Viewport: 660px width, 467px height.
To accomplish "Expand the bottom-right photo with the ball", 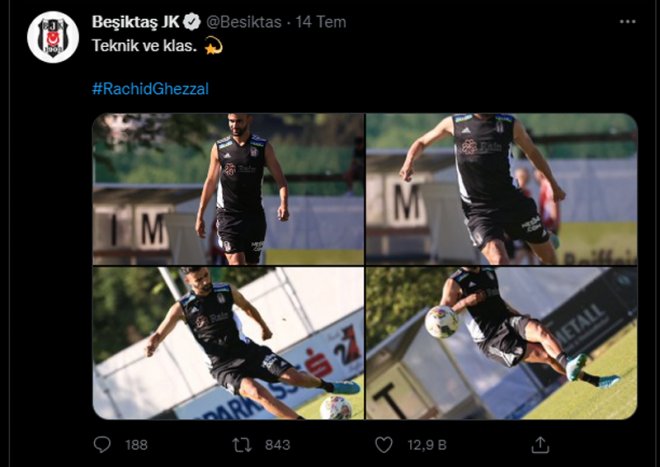I will [501, 343].
